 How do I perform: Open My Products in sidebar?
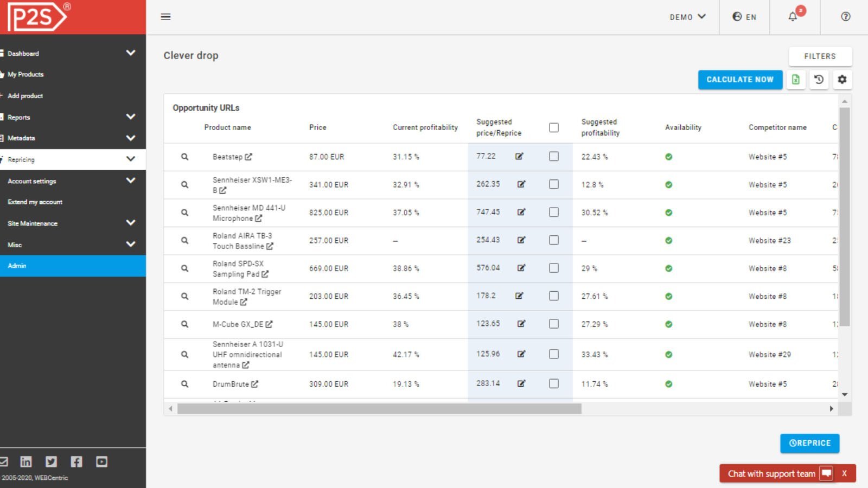click(25, 74)
